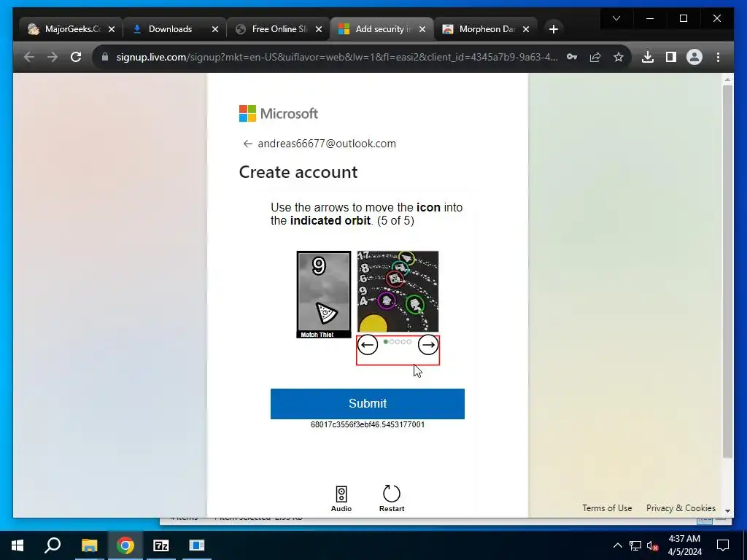Show hidden system tray icons
This screenshot has height=560, width=747.
point(617,545)
